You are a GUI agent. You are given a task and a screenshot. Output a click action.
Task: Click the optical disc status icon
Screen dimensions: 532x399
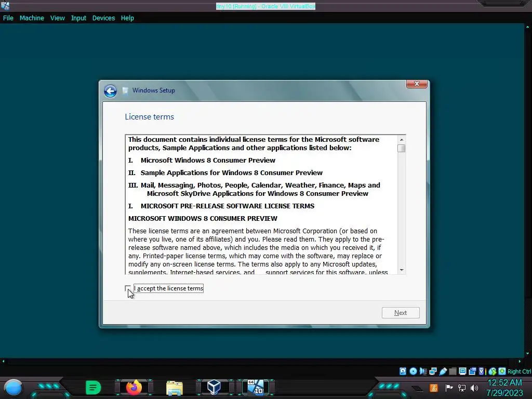pos(413,371)
